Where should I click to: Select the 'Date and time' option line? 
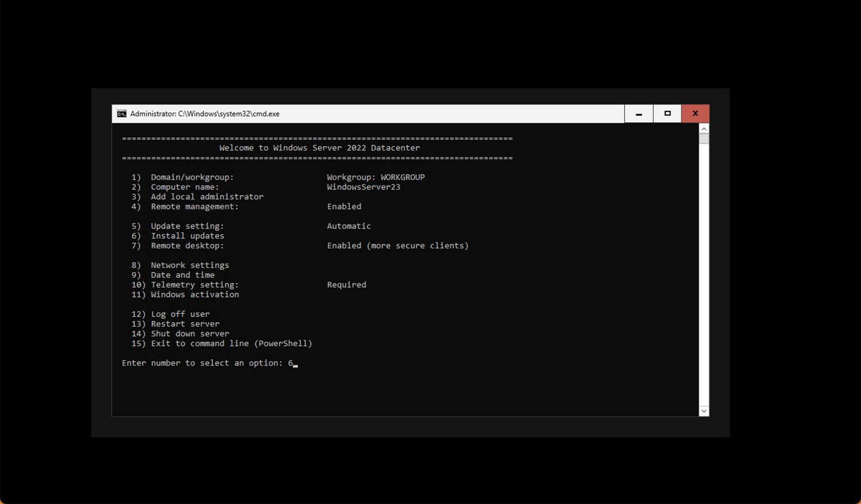[173, 275]
